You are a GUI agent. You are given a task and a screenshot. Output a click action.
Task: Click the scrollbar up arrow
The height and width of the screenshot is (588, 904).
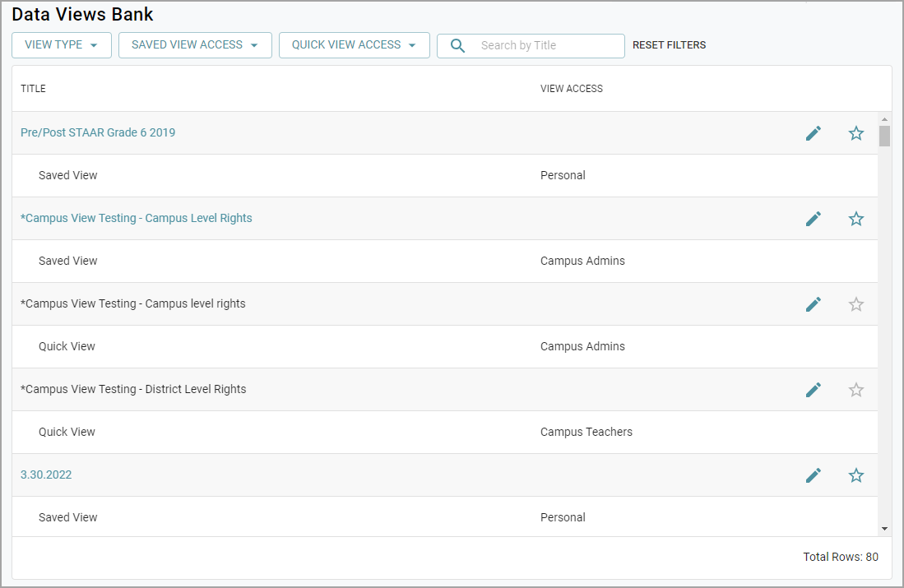pyautogui.click(x=884, y=119)
